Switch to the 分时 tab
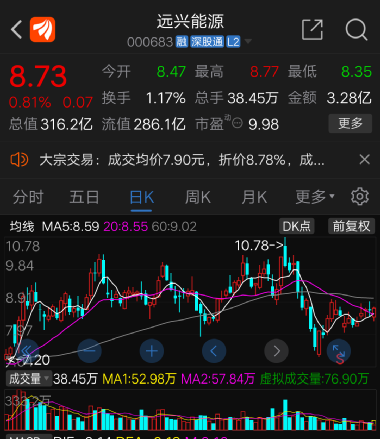Image resolution: width=380 pixels, height=439 pixels. tap(28, 197)
